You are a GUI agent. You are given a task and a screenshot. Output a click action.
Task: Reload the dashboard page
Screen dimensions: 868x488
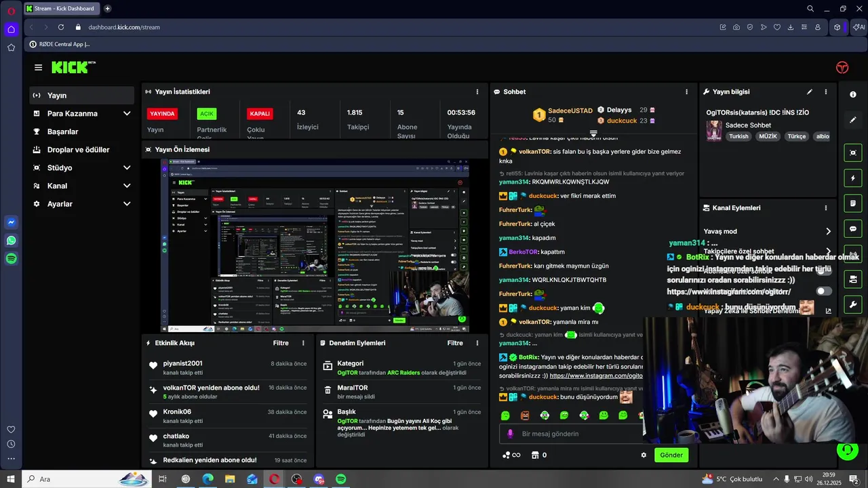(61, 27)
